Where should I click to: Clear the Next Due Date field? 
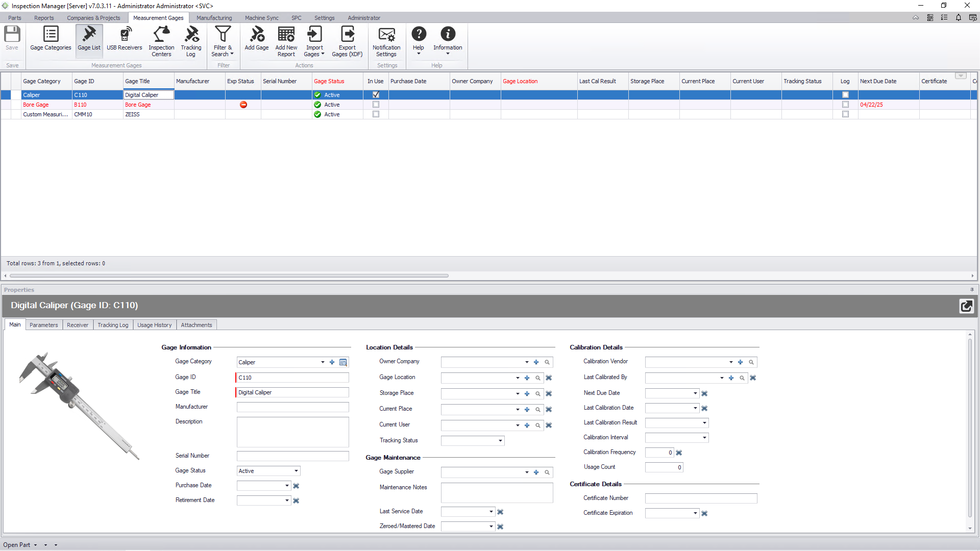point(704,394)
